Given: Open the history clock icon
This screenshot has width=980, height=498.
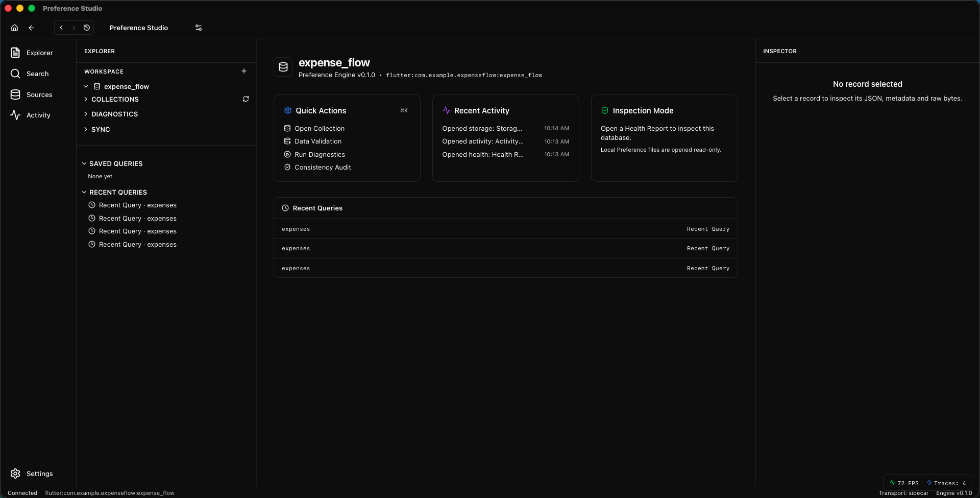Looking at the screenshot, I should [87, 28].
